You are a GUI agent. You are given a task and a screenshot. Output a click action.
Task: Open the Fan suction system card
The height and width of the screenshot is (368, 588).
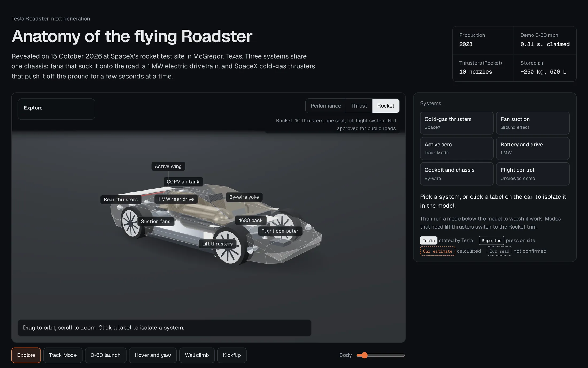[x=533, y=123]
